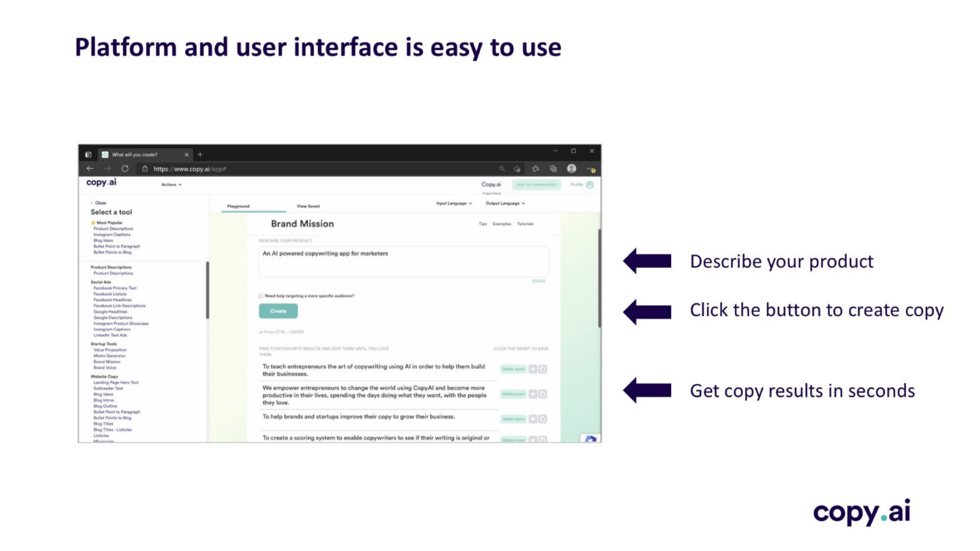Switch to the View Saved tab

click(308, 206)
